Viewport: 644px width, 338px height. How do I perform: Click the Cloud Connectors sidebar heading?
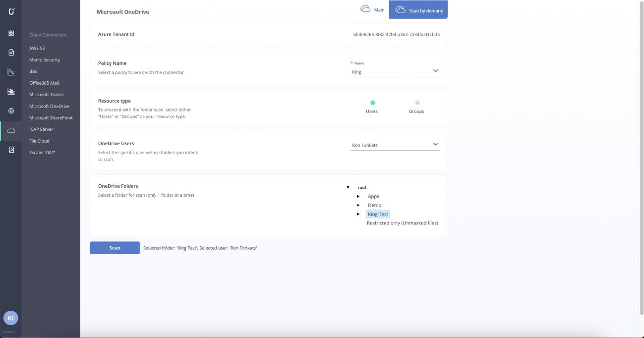pos(48,35)
